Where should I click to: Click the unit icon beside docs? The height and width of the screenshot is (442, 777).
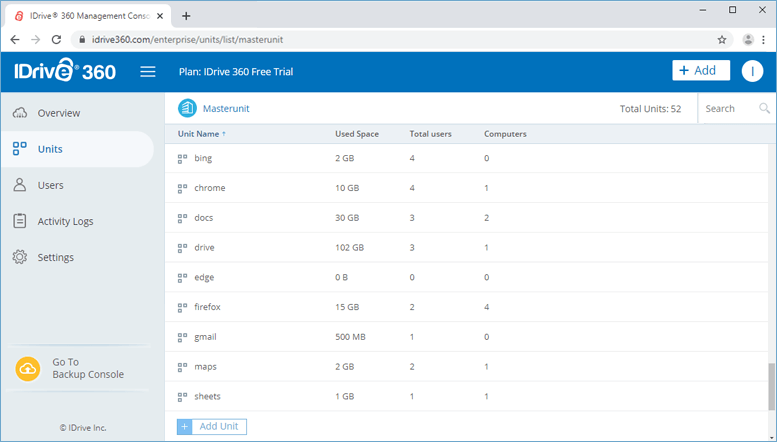click(x=182, y=218)
